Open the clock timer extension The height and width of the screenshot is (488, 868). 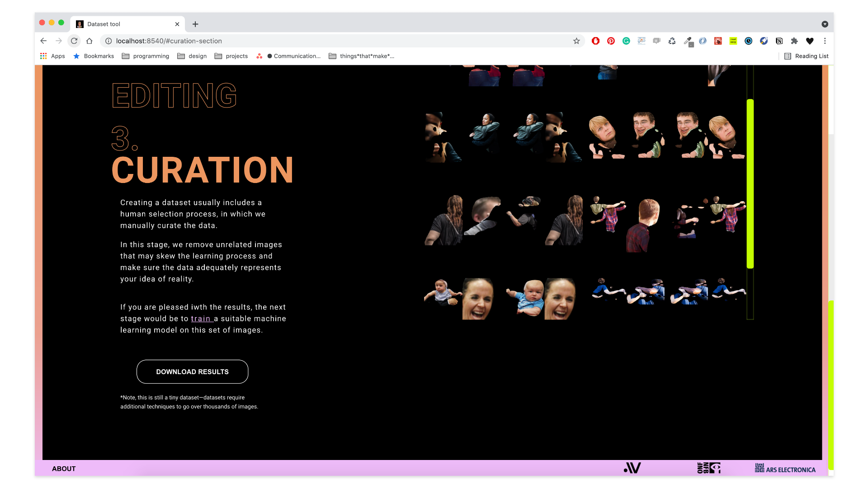tap(748, 41)
